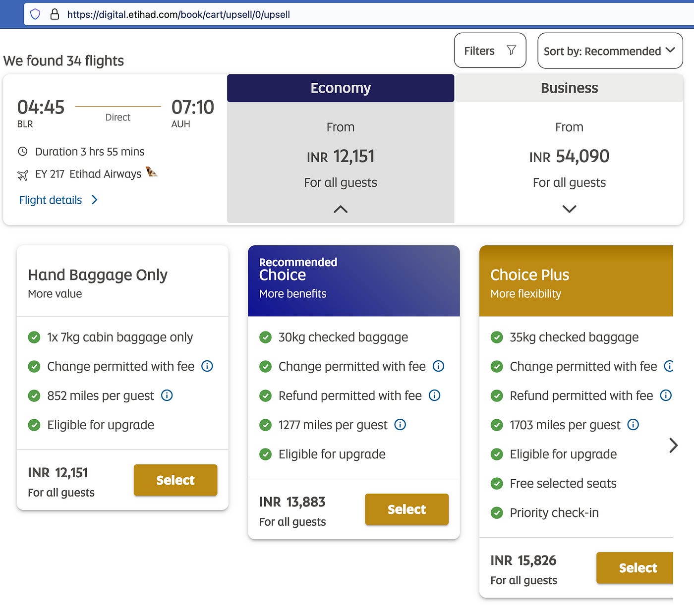
Task: Click the airplane icon beside EY 217
Action: [23, 174]
